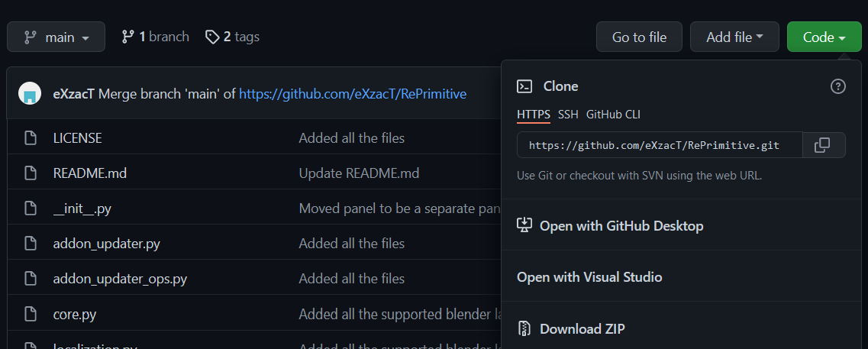Open the 'Moved panel to be a separate' commit message

[x=400, y=208]
